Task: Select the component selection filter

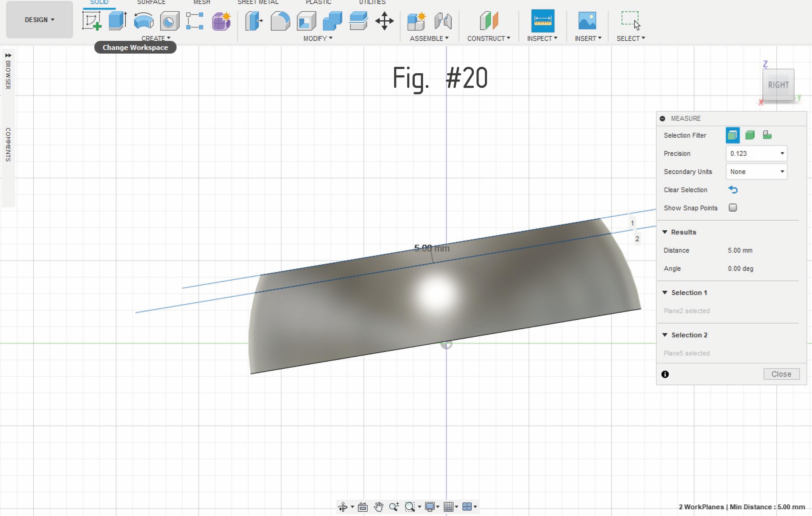Action: coord(767,135)
